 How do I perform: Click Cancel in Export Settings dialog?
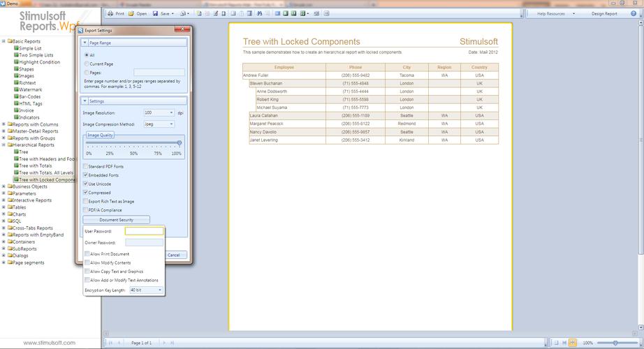coord(174,255)
